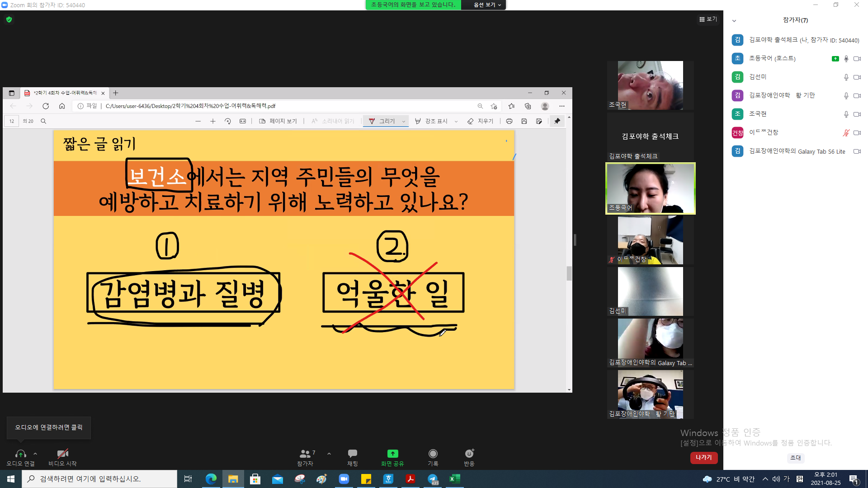Select the eraser (지우기) tool
The image size is (868, 488).
(x=480, y=121)
